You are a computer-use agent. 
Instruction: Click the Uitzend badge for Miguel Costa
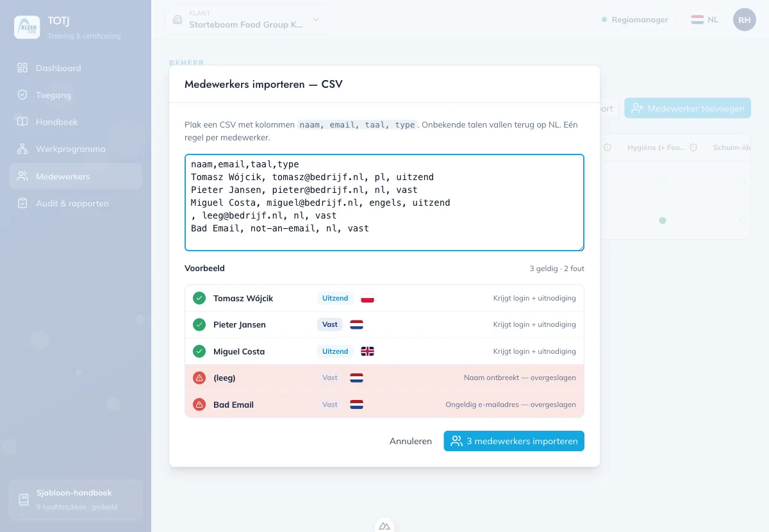coord(335,351)
